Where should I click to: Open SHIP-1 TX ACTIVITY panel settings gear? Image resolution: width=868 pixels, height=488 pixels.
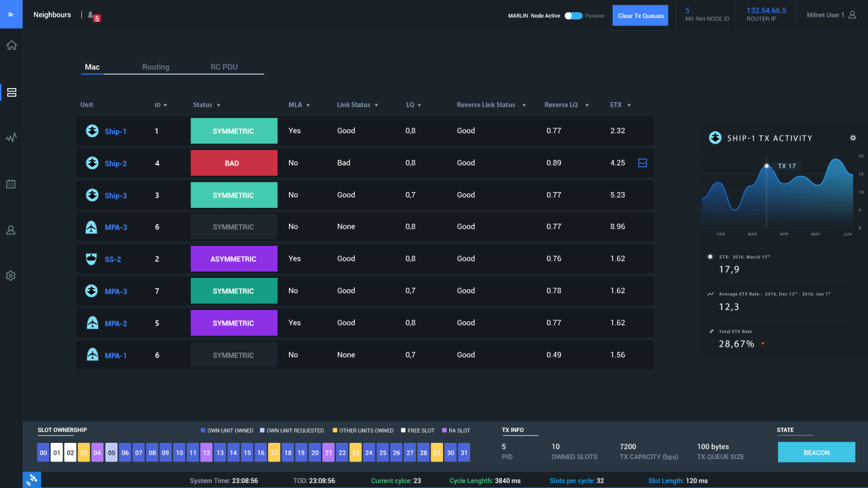[853, 137]
